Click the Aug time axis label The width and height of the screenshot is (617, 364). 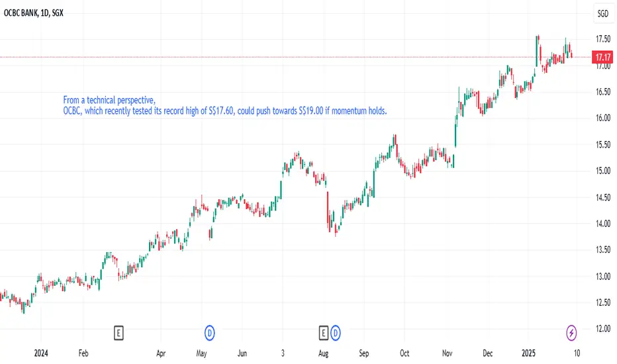323,353
